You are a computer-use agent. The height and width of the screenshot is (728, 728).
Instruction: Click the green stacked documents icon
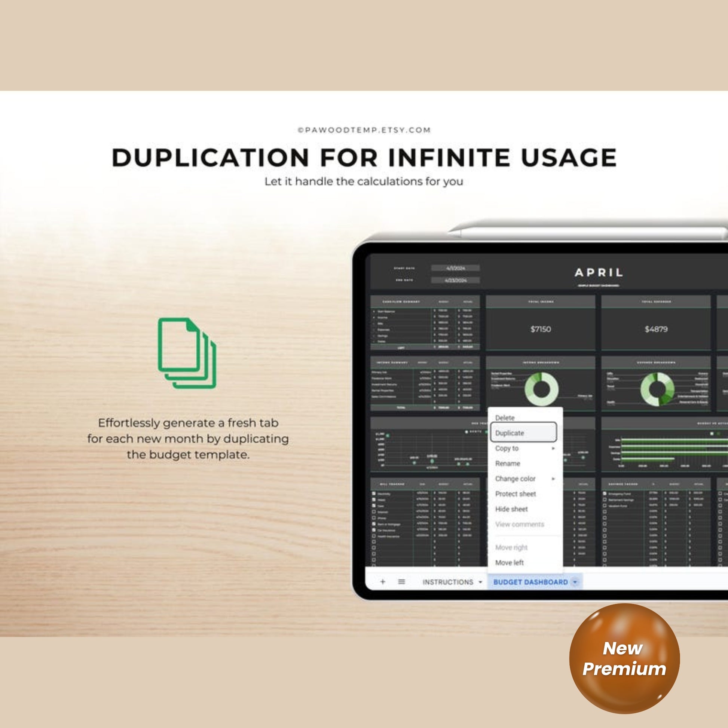(187, 353)
